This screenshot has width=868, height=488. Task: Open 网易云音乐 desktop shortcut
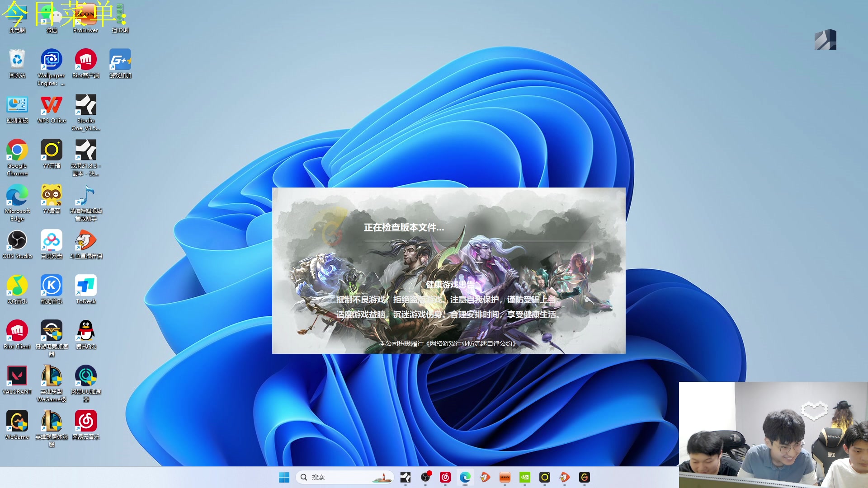click(x=85, y=425)
